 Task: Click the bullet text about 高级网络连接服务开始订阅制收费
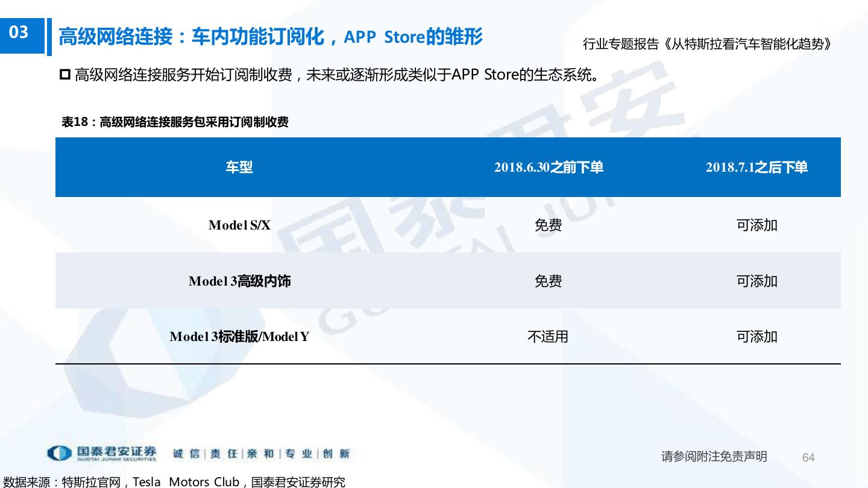(337, 75)
